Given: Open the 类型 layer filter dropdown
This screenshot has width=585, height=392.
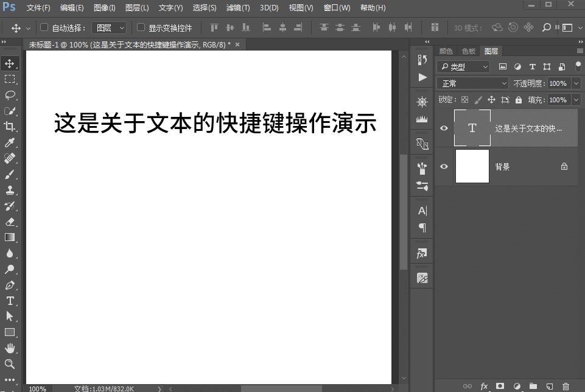Looking at the screenshot, I should click(x=463, y=66).
